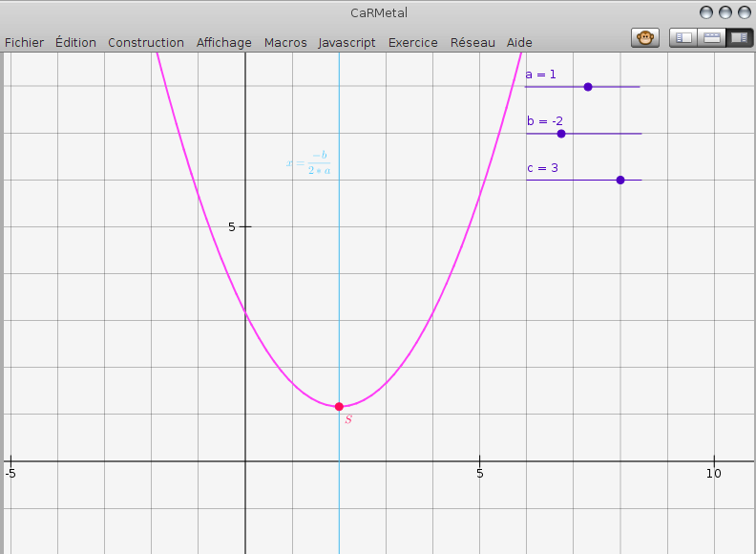Open the Macros menu
756x554 pixels.
(285, 42)
